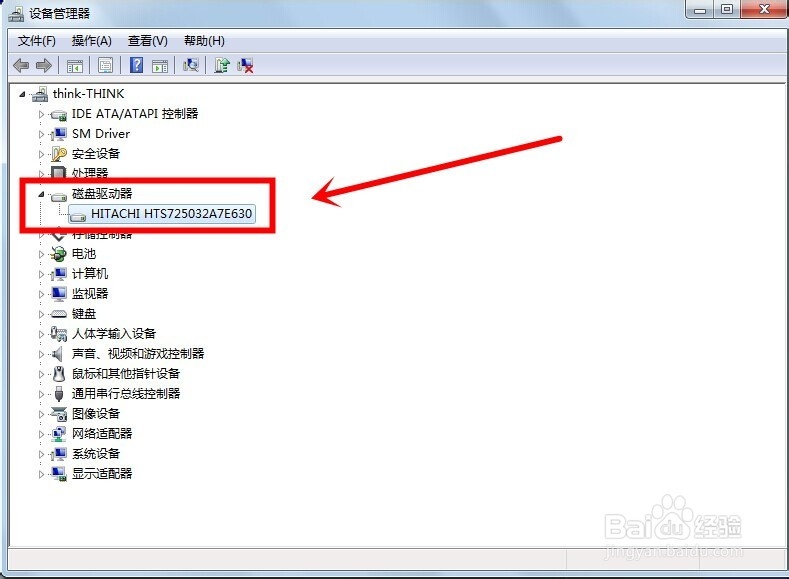The height and width of the screenshot is (579, 789).
Task: Maximize the 设备管理器 window
Action: [x=727, y=9]
